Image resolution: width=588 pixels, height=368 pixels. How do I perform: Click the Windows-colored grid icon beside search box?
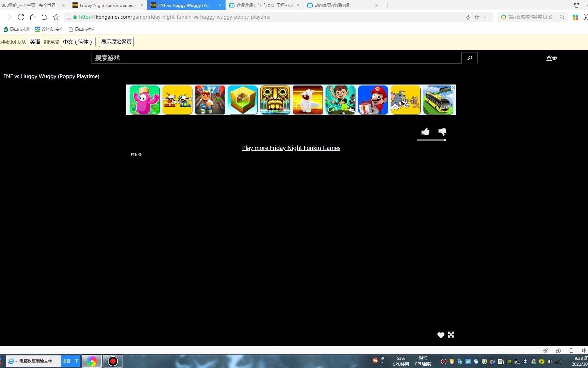(576, 17)
